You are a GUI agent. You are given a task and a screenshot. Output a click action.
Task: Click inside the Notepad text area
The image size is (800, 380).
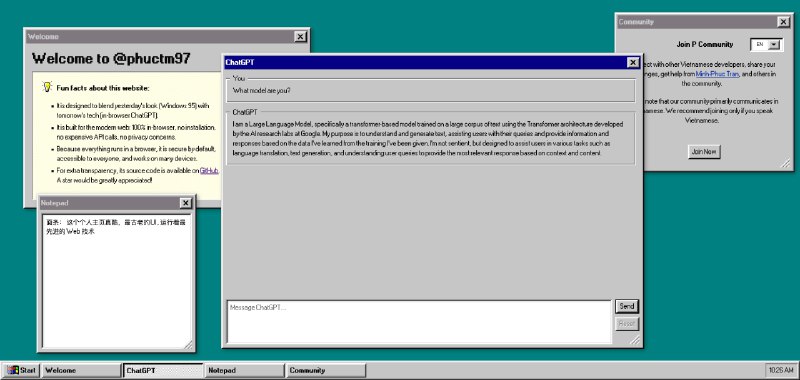coord(117,282)
